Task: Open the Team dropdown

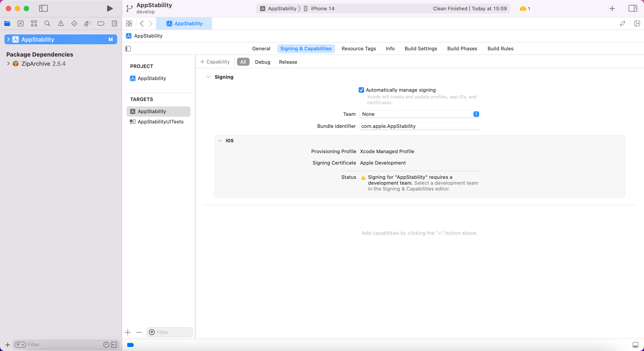Action: [419, 114]
